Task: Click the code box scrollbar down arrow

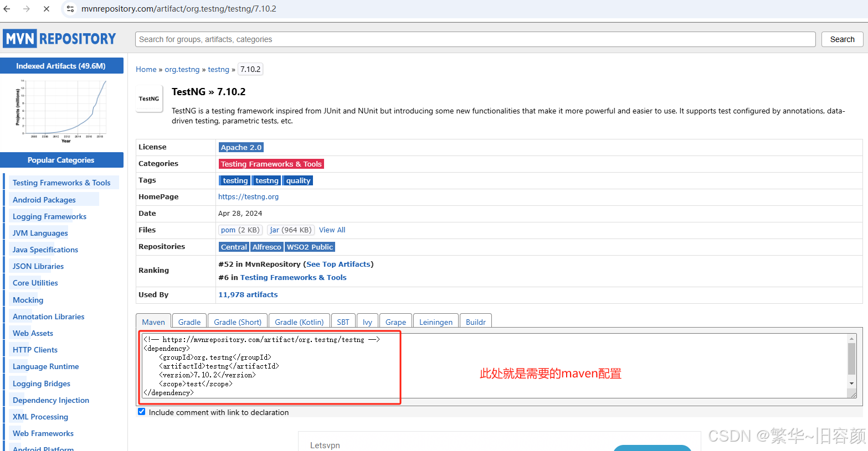Action: (852, 382)
